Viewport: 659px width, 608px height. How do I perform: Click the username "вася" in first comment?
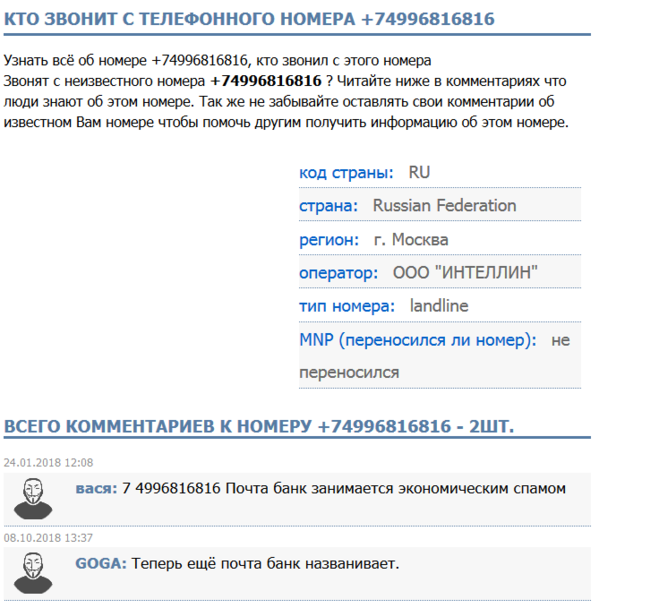coord(96,489)
